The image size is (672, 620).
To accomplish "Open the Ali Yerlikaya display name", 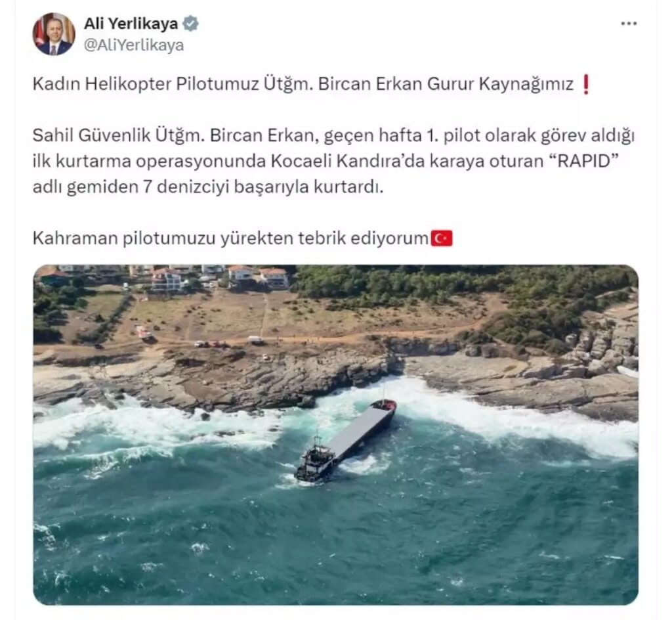I will (x=131, y=24).
